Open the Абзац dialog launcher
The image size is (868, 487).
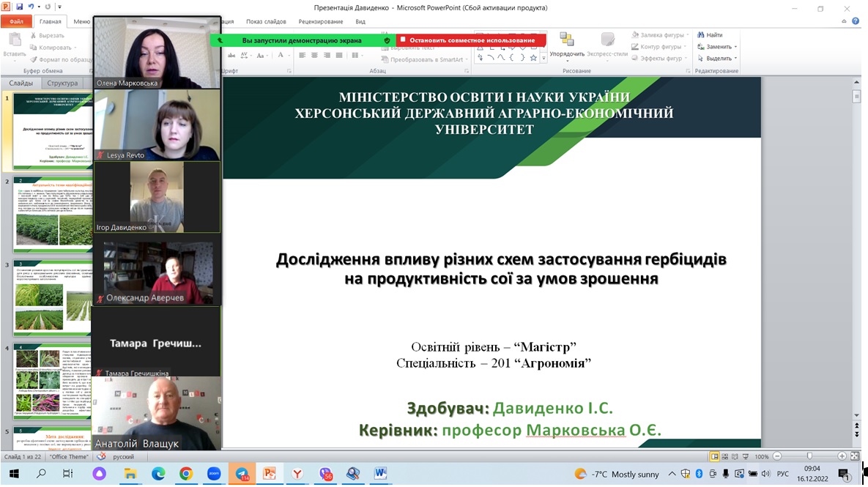click(x=467, y=71)
